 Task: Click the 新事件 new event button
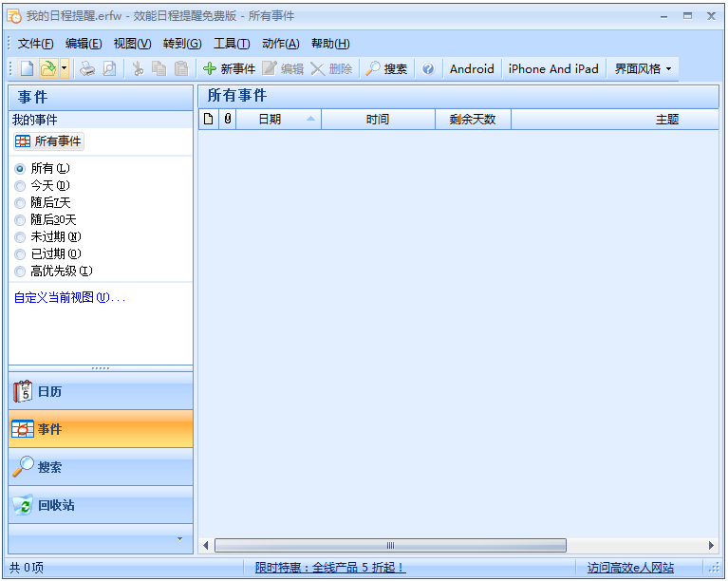click(229, 68)
